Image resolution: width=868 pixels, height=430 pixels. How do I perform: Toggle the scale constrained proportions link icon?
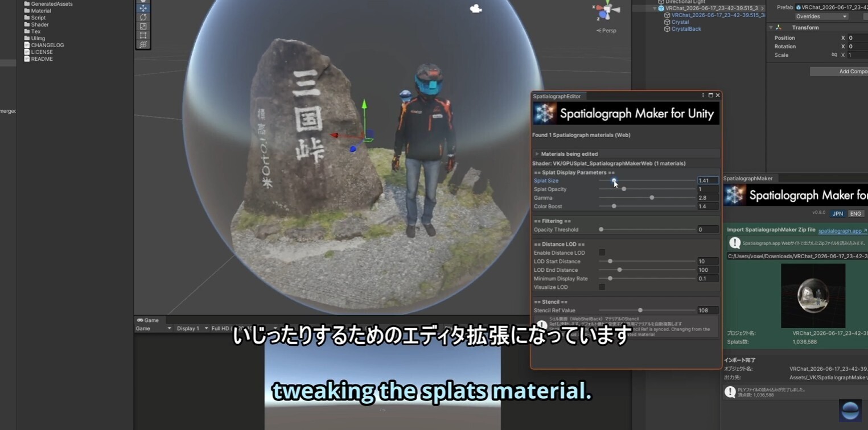[x=834, y=55]
